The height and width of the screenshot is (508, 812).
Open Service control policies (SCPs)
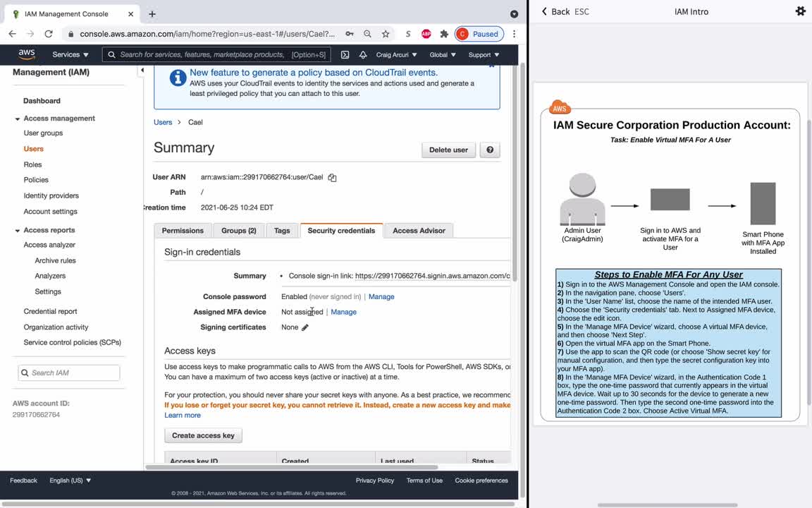(x=72, y=342)
